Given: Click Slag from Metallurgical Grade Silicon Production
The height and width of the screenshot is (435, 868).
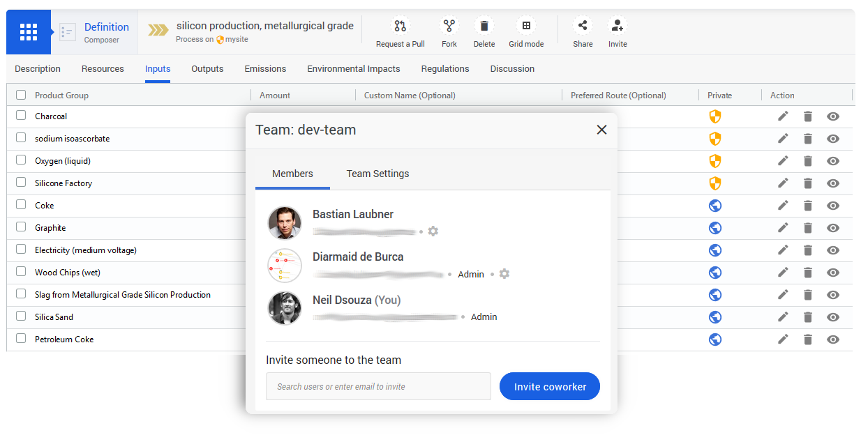Looking at the screenshot, I should coord(123,295).
